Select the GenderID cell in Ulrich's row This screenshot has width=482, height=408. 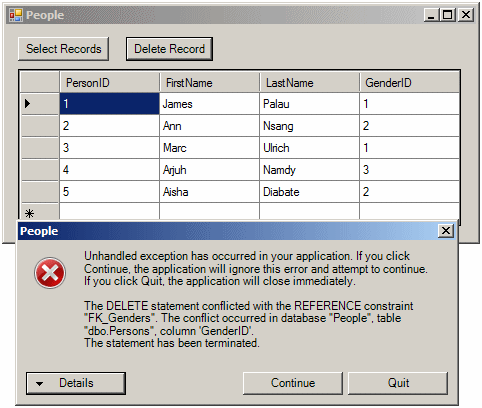[x=409, y=148]
